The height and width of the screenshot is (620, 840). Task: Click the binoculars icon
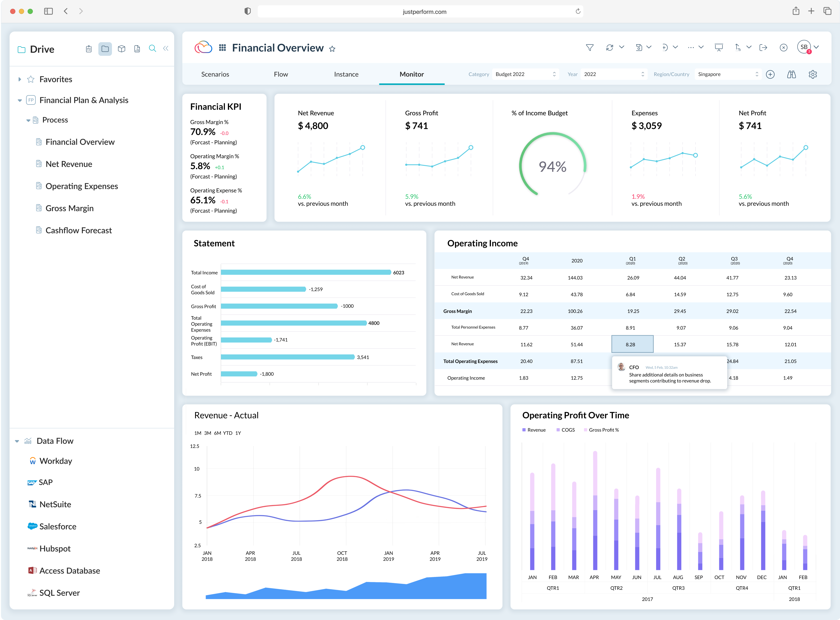tap(791, 74)
